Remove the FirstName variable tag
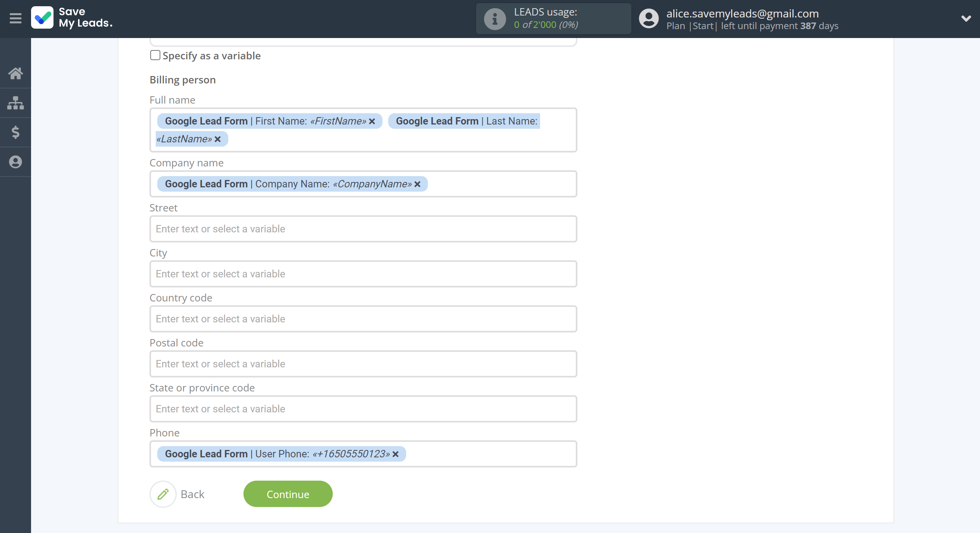Image resolution: width=980 pixels, height=533 pixels. [x=372, y=121]
